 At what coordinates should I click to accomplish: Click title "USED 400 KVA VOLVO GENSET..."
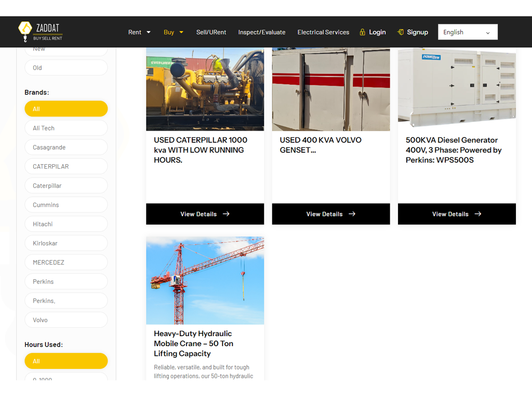pos(321,145)
